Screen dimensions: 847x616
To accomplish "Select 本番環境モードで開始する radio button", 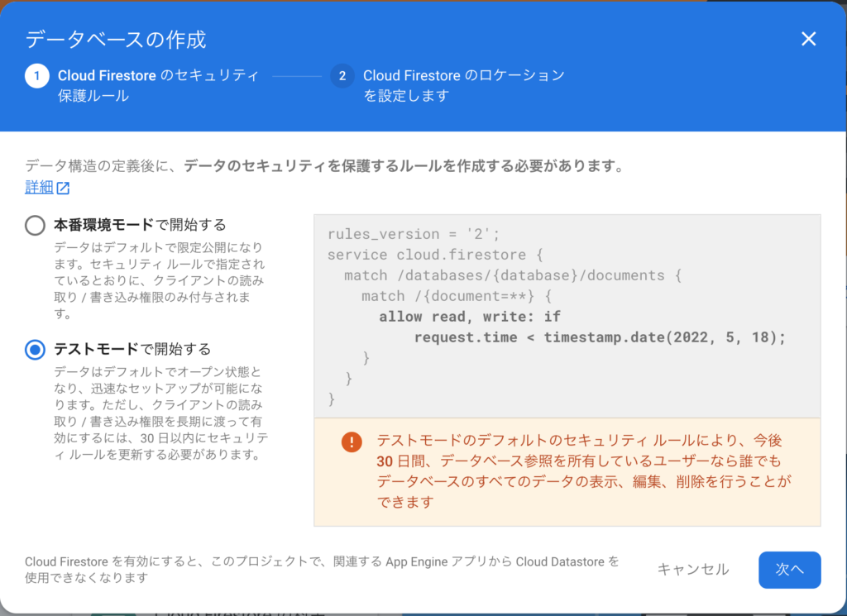I will [x=35, y=225].
